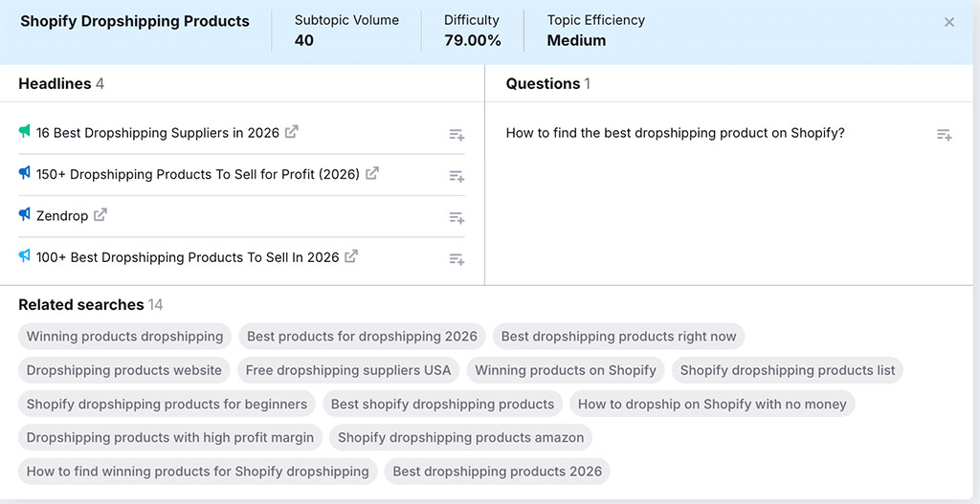
Task: Close the Shopify Dropshipping Products panel
Action: (x=949, y=23)
